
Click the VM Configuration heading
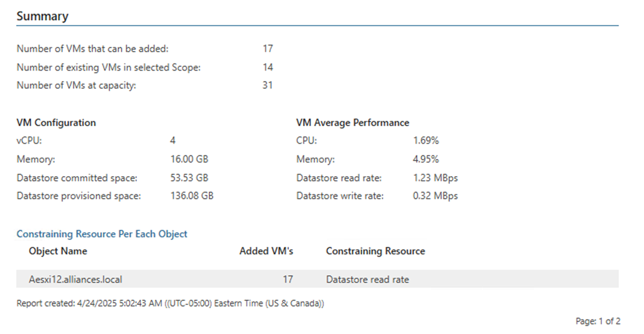56,123
